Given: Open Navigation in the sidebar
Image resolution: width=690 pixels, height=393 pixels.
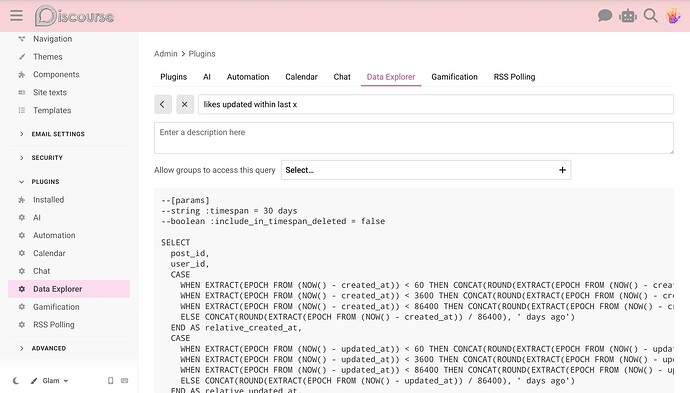Looking at the screenshot, I should [52, 39].
